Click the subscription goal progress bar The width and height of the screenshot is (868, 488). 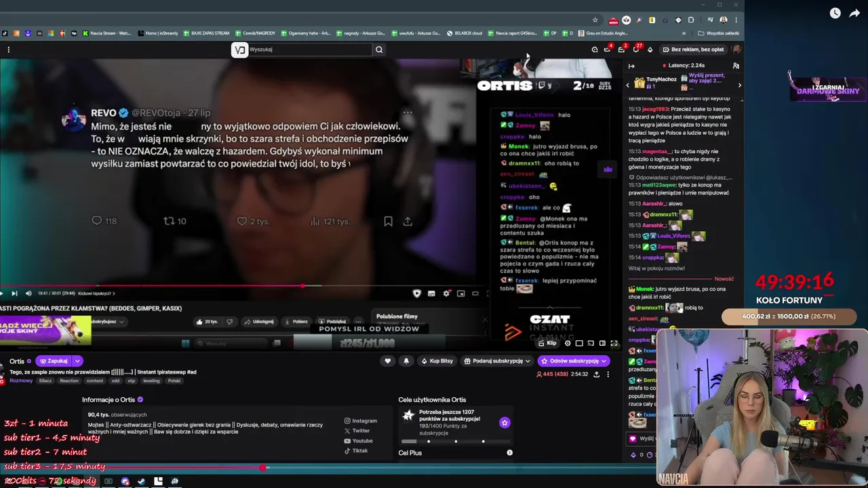pyautogui.click(x=456, y=441)
